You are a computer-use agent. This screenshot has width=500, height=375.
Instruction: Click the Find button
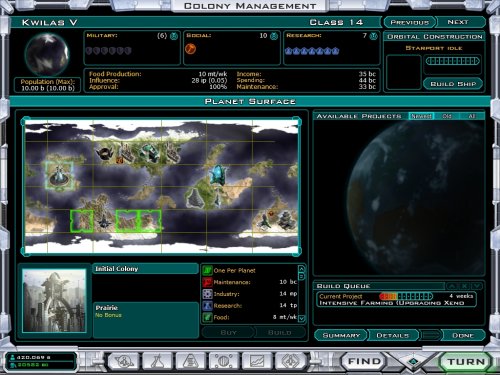coord(364,361)
